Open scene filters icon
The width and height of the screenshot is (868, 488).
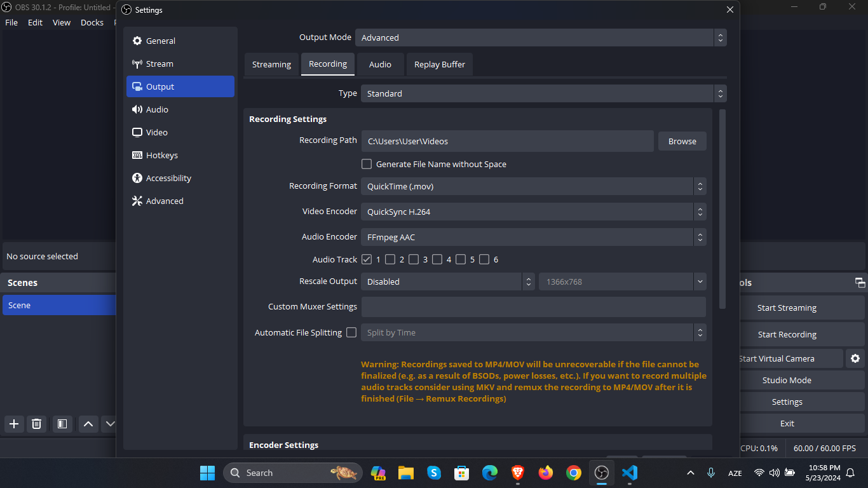(x=62, y=424)
